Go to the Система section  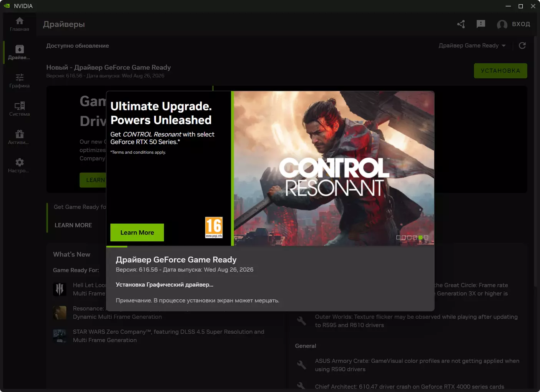(20, 109)
